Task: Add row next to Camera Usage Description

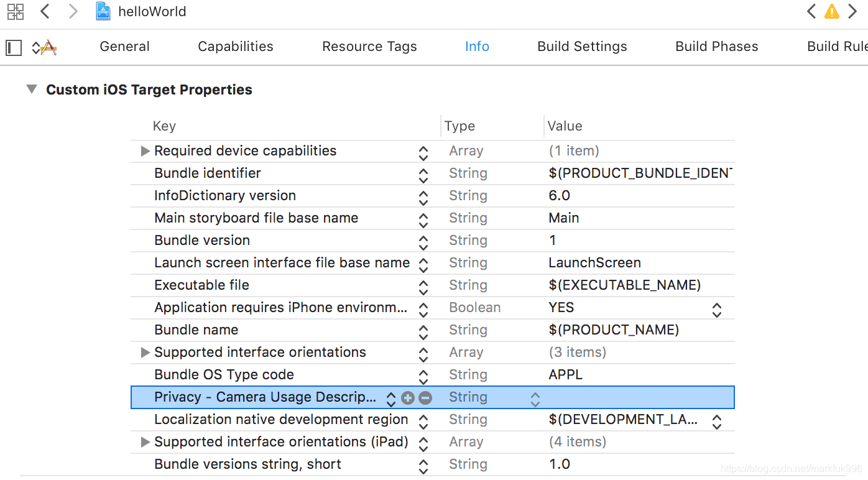Action: [408, 398]
